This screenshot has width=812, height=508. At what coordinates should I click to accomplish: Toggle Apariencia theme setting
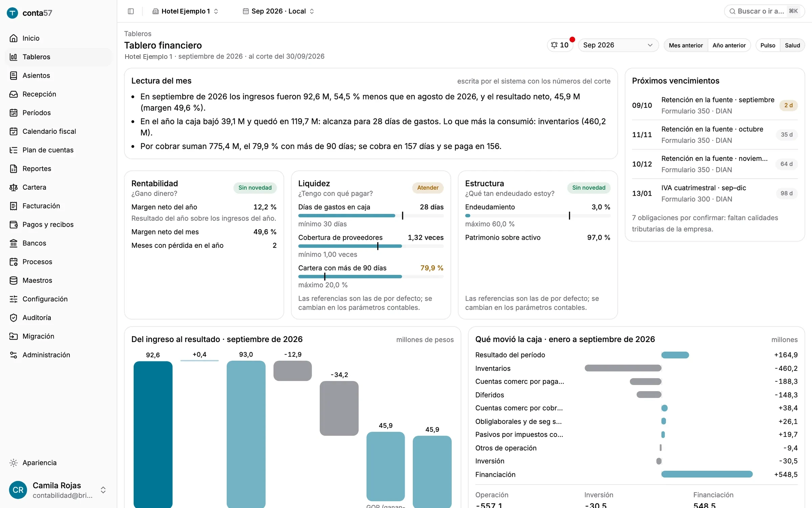click(x=58, y=463)
